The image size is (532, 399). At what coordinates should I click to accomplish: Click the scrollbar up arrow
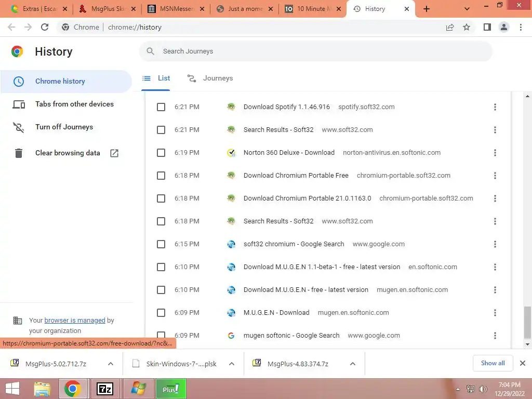(527, 96)
